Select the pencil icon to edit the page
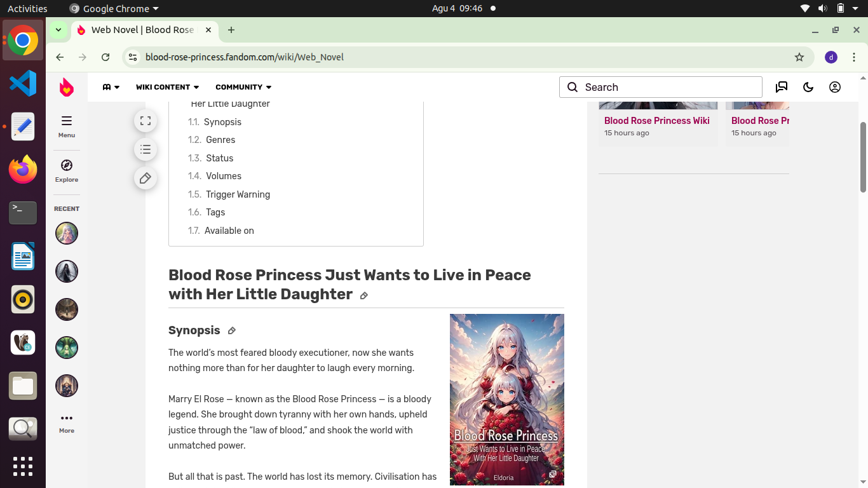 (x=146, y=178)
